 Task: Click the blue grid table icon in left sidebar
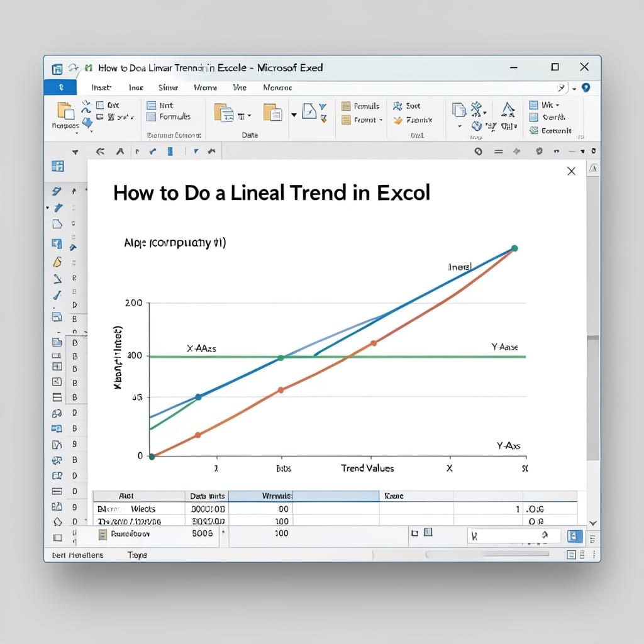tap(57, 166)
